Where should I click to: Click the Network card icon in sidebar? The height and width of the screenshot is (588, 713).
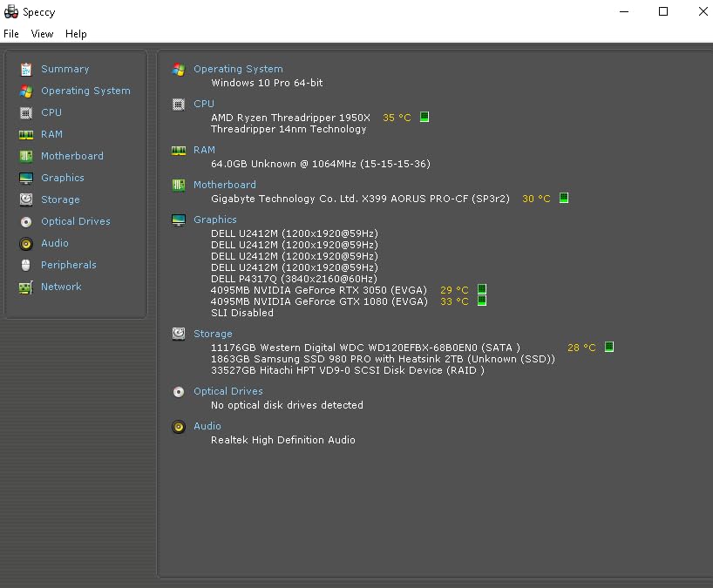coord(26,287)
